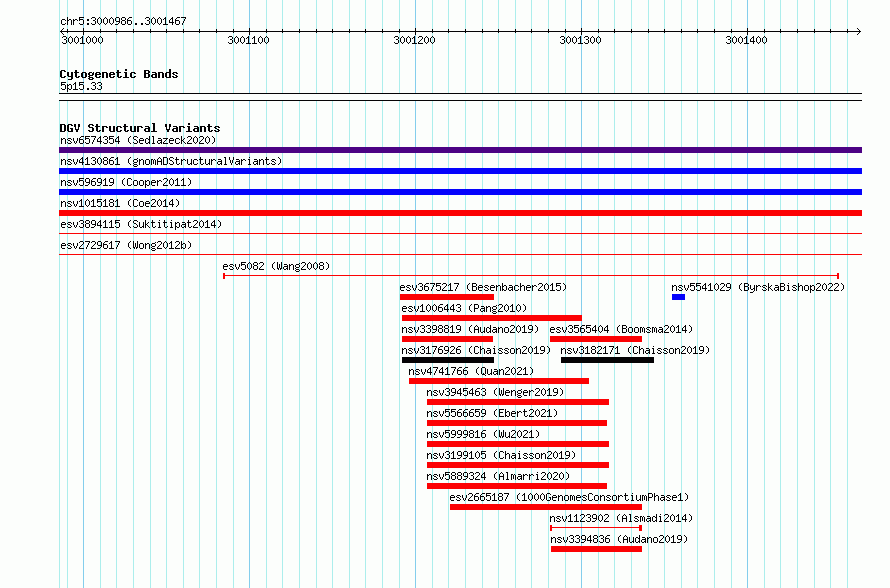Select the red nsv3394836 variant bar
890x588 pixels.
click(x=596, y=549)
